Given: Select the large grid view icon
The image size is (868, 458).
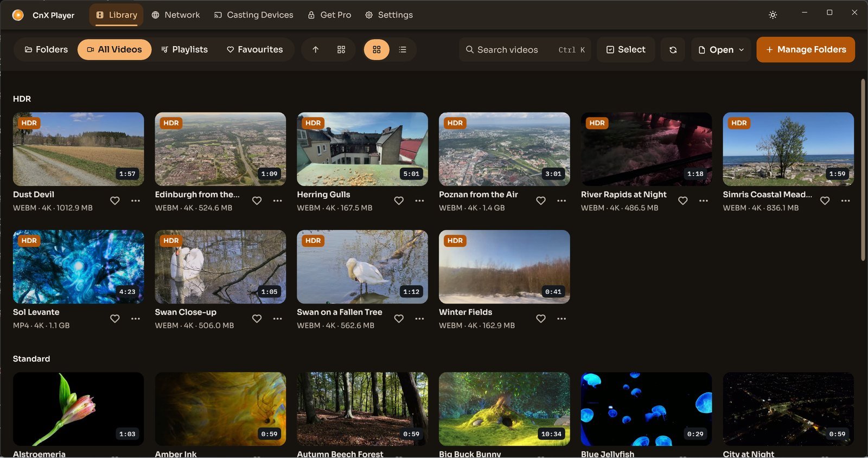Looking at the screenshot, I should coord(376,50).
